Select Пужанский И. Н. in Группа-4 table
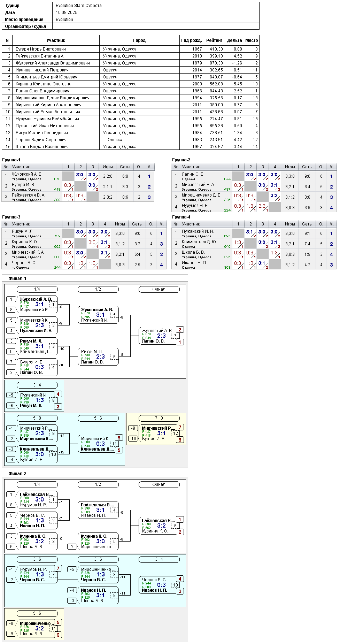340x644 pixels. coord(198,231)
